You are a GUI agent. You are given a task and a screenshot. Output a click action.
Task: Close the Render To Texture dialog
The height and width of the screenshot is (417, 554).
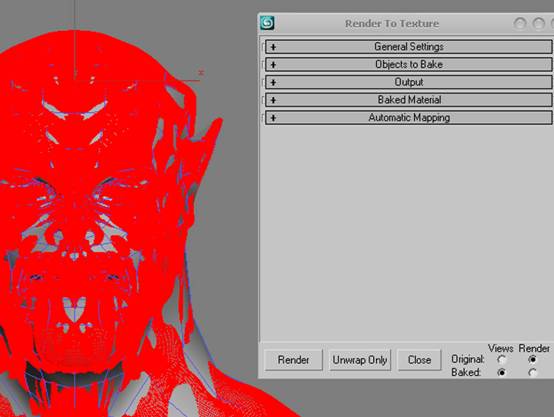point(419,360)
